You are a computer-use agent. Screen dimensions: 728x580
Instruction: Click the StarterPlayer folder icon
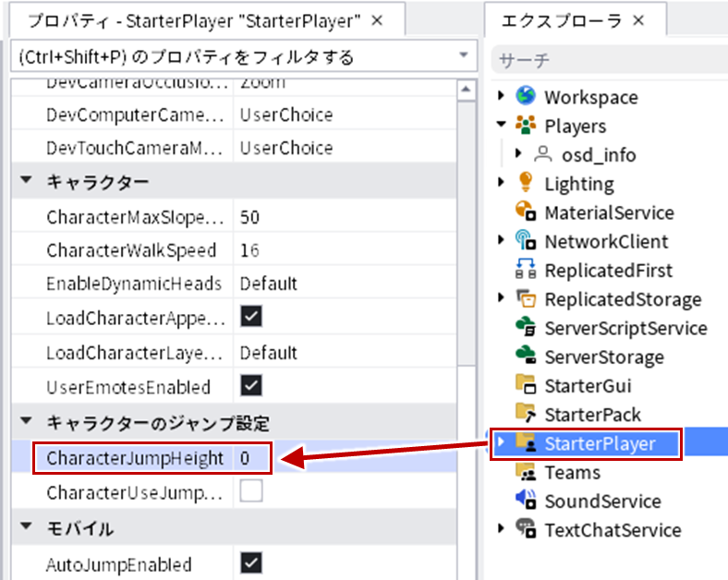click(x=526, y=442)
